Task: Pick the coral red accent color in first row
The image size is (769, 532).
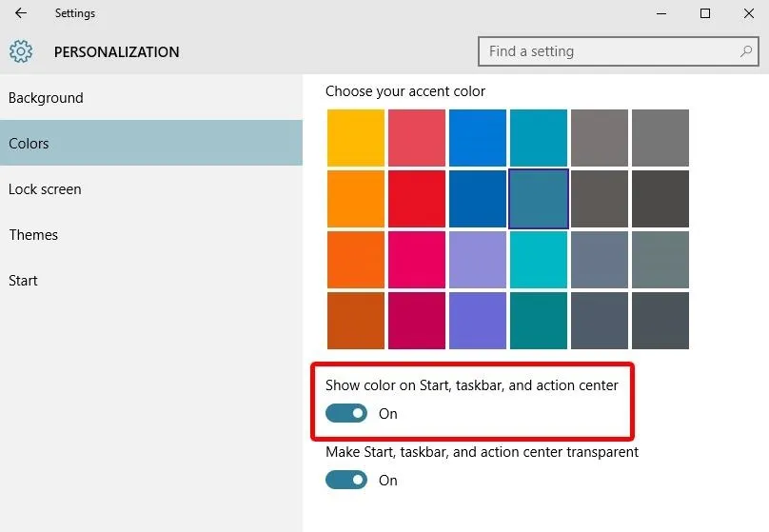Action: click(417, 138)
